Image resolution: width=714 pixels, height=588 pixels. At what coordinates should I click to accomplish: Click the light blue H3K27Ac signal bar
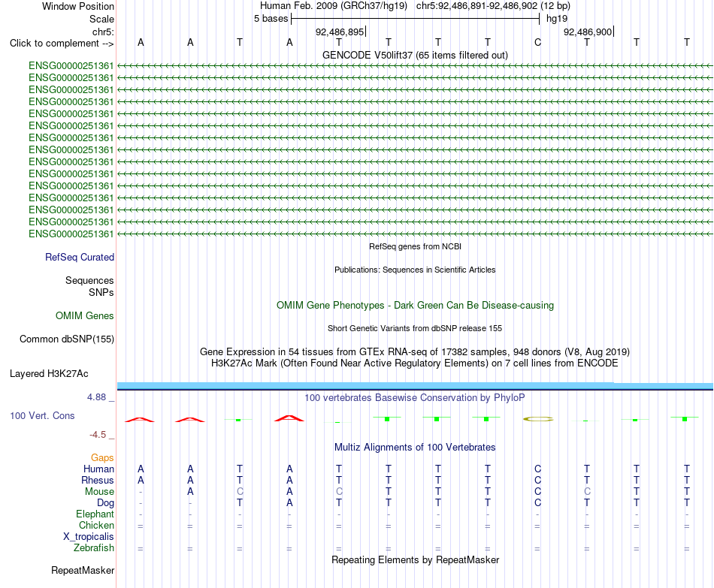pos(415,386)
